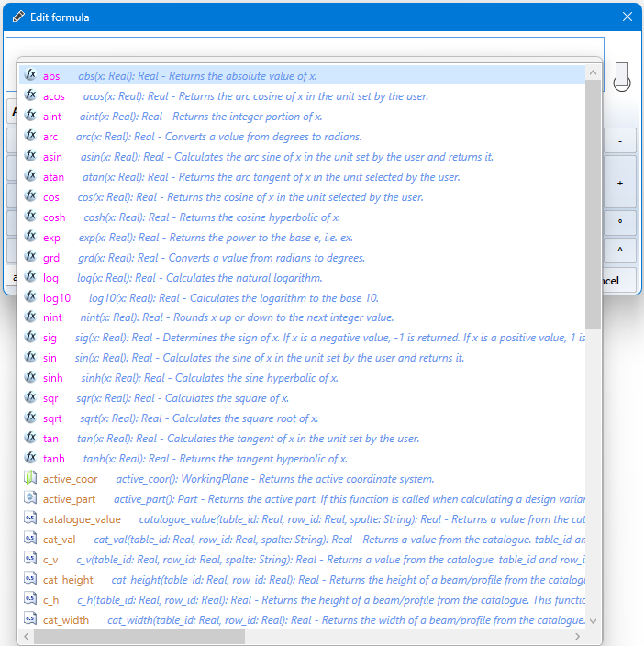Choose the cosh function from list

(x=55, y=217)
